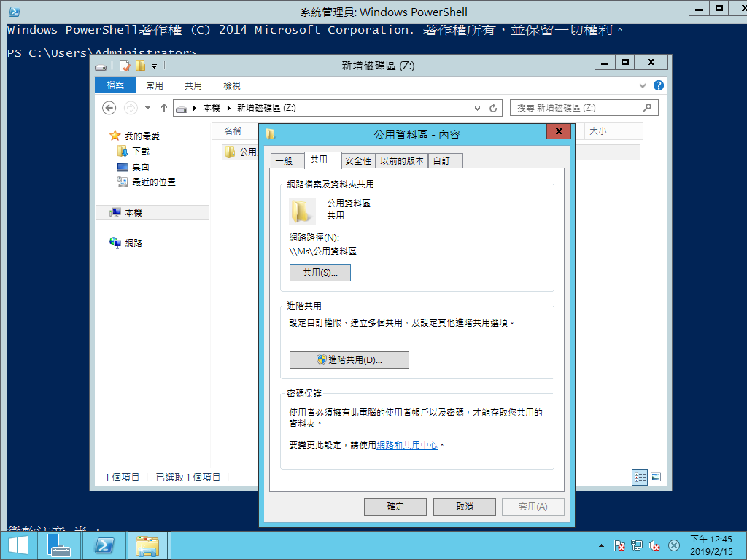The image size is (747, 560).
Task: Click the Properties quick access toolbar icon
Action: tap(124, 66)
